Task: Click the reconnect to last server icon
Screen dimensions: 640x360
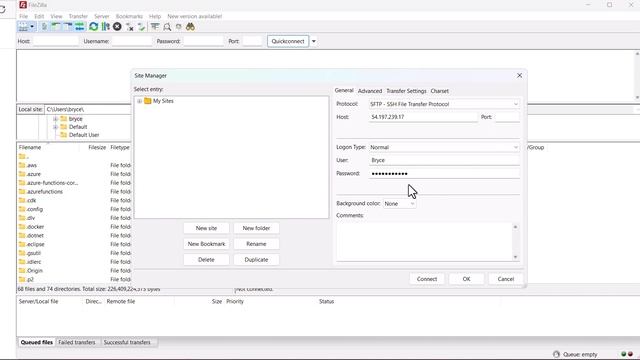Action: pyautogui.click(x=141, y=27)
